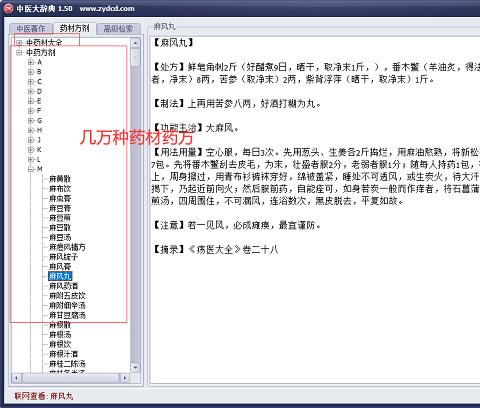This screenshot has width=480, height=408.
Task: Click the 【用法用量】 heading text
Action: (x=178, y=152)
